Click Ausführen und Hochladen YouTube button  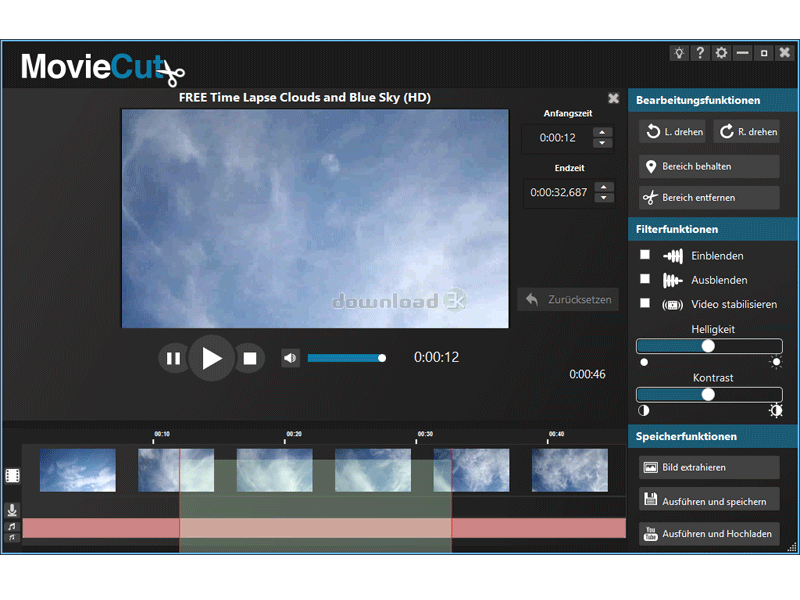point(709,534)
